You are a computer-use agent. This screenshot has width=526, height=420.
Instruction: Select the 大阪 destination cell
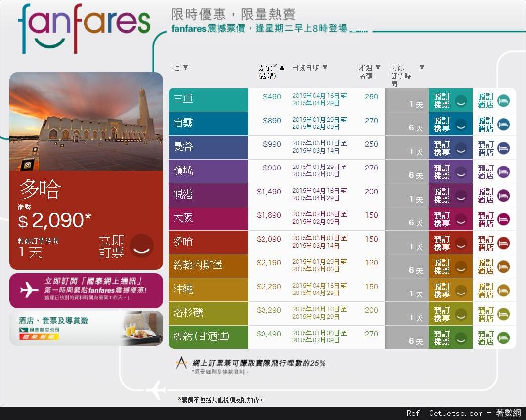pos(208,218)
